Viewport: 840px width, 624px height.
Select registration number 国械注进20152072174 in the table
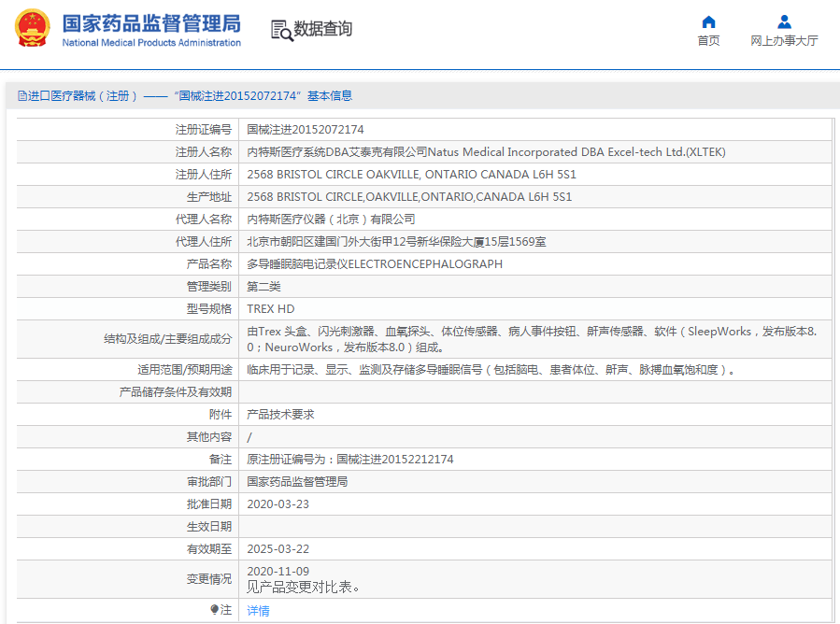[x=306, y=130]
